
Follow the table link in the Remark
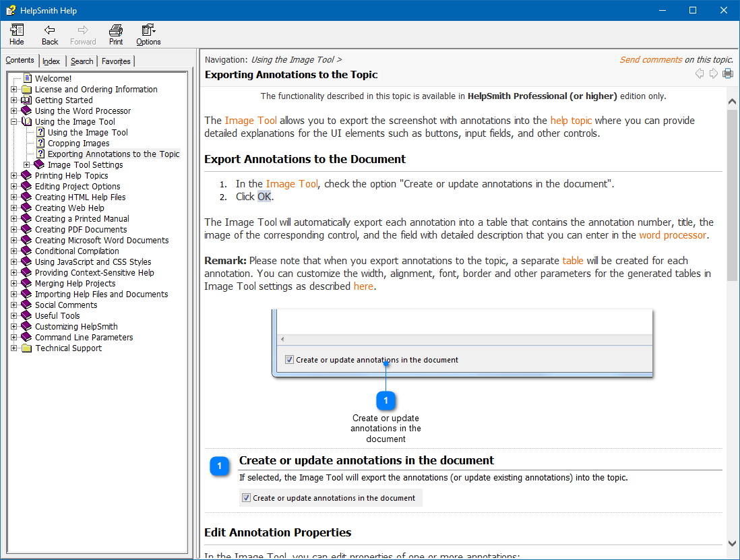(573, 260)
